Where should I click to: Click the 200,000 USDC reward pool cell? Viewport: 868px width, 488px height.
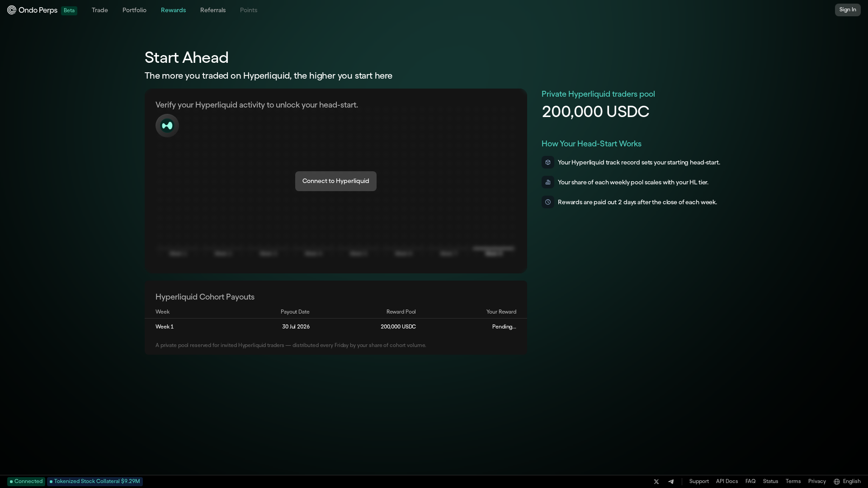point(398,327)
